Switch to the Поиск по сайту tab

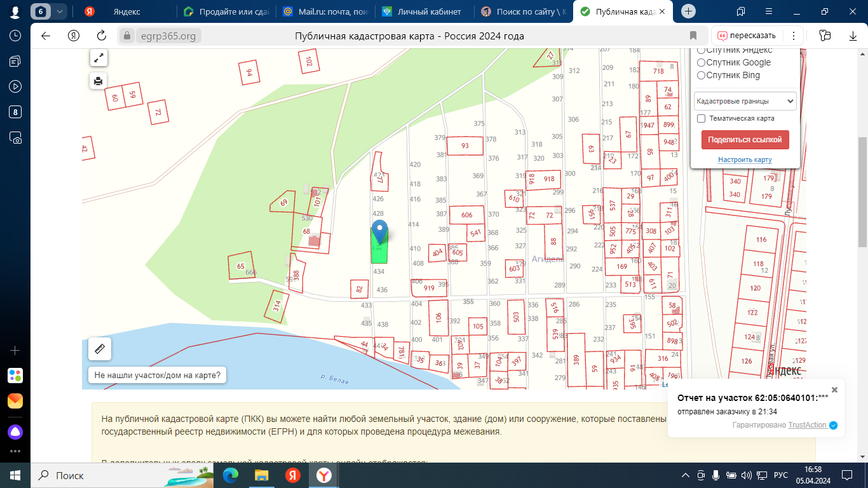[x=523, y=11]
